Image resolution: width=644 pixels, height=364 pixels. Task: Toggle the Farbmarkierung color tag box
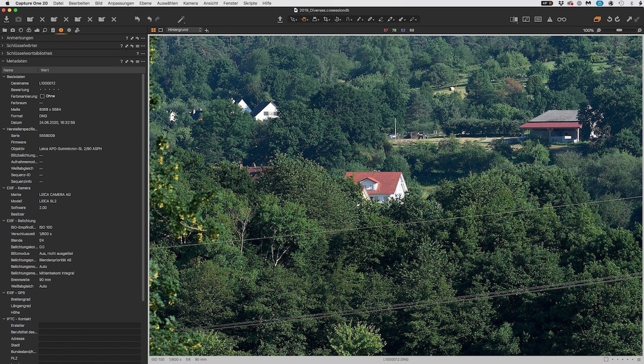42,96
